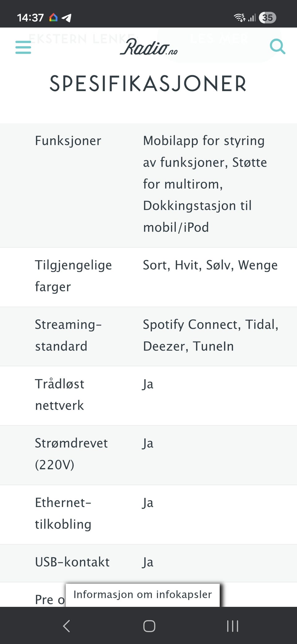The width and height of the screenshot is (297, 644).
Task: Tap the Spesifikasjoner heading
Action: pyautogui.click(x=148, y=84)
